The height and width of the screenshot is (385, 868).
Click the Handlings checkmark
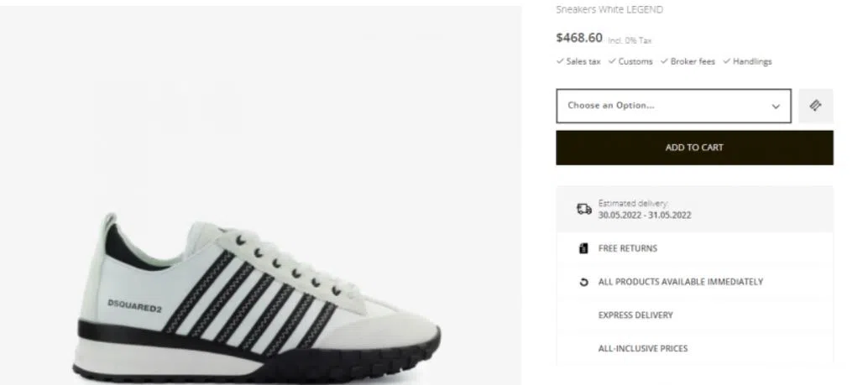[726, 61]
